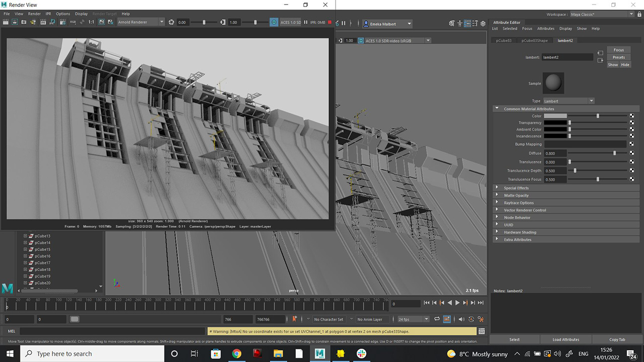Screen dimensions: 644x362
Task: Click the Focus button in Attribute Editor
Action: [618, 50]
